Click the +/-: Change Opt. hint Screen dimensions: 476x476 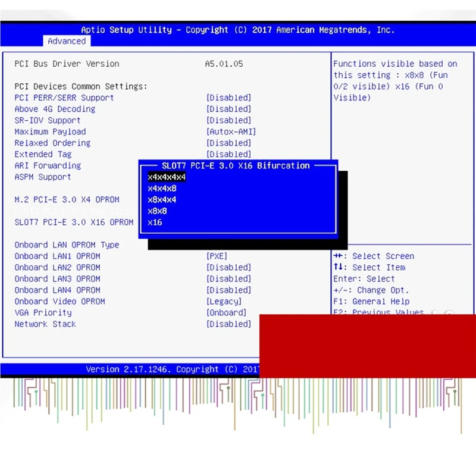[371, 290]
